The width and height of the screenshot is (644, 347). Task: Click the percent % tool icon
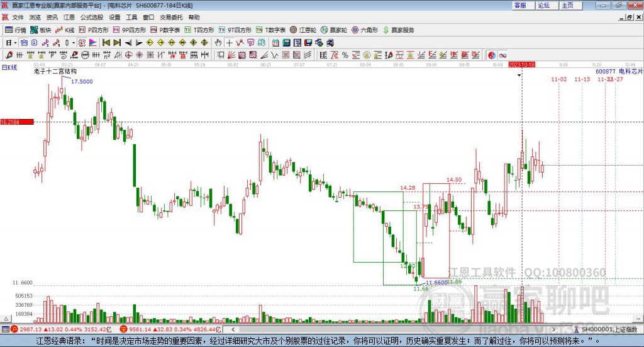point(345,55)
